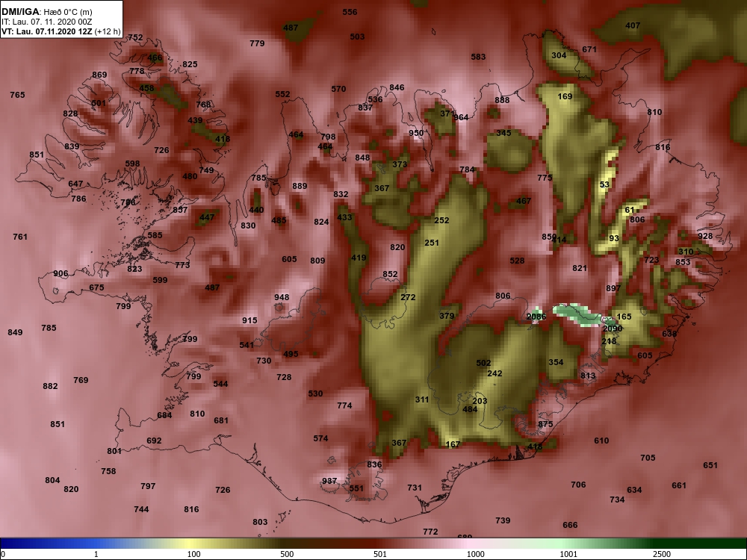Click the map value 889
This screenshot has height=560, width=747.
300,186
